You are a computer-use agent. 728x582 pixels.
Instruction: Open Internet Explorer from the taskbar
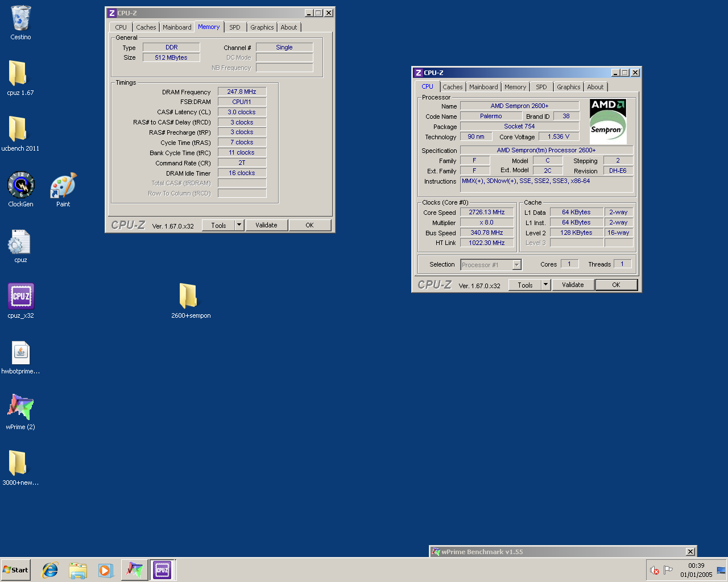click(50, 570)
